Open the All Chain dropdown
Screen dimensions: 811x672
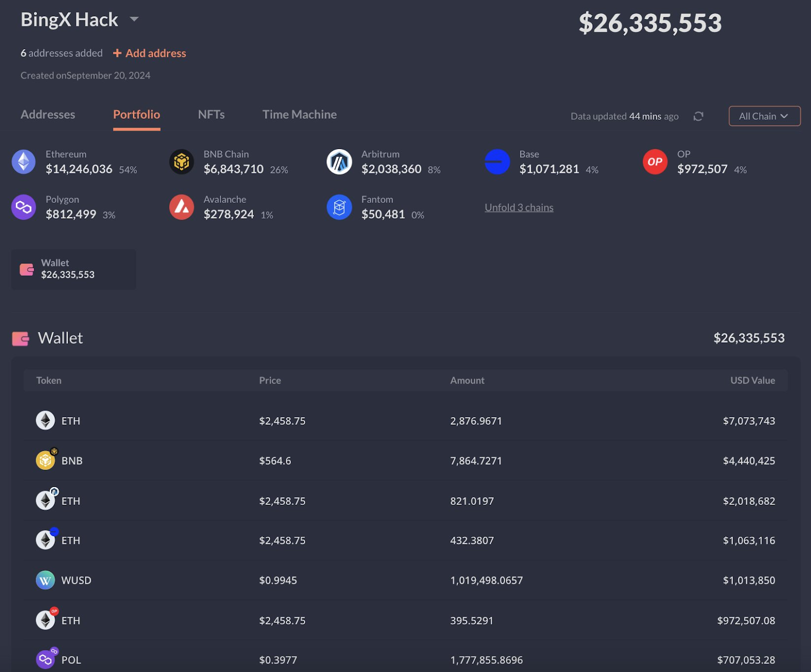[x=764, y=116]
